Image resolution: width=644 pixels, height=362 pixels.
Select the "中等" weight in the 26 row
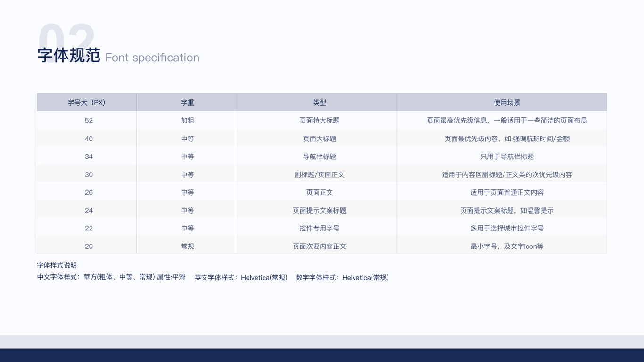click(188, 192)
